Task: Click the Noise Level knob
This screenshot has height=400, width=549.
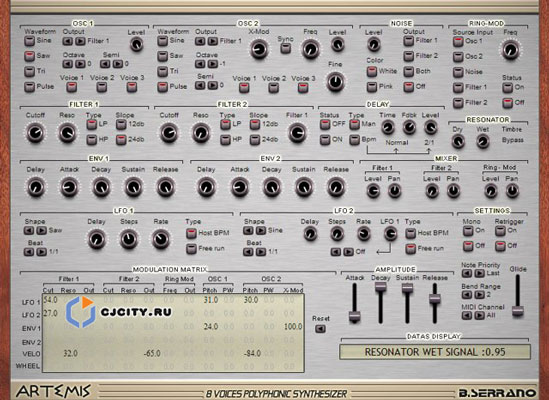Action: (374, 44)
